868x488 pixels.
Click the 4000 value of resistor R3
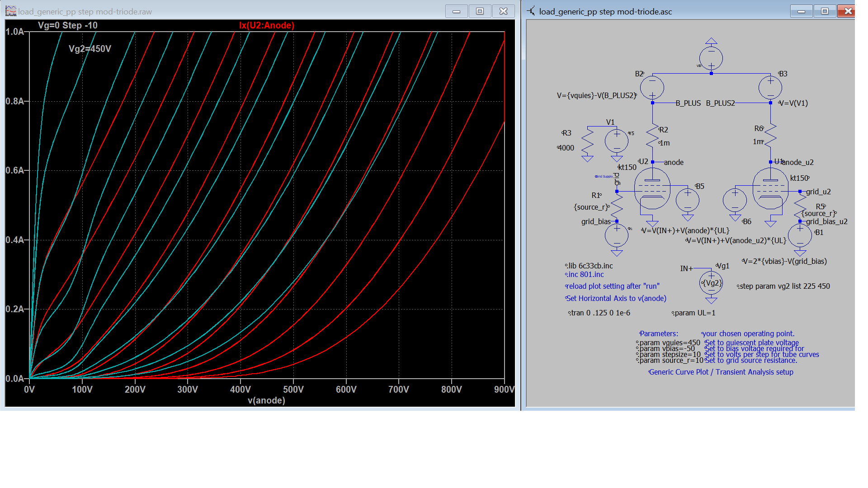pos(566,148)
